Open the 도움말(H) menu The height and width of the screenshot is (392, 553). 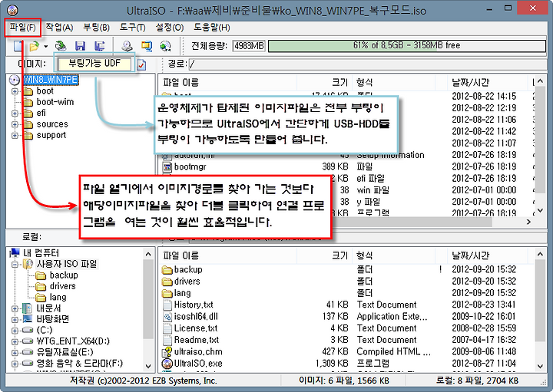click(x=212, y=28)
